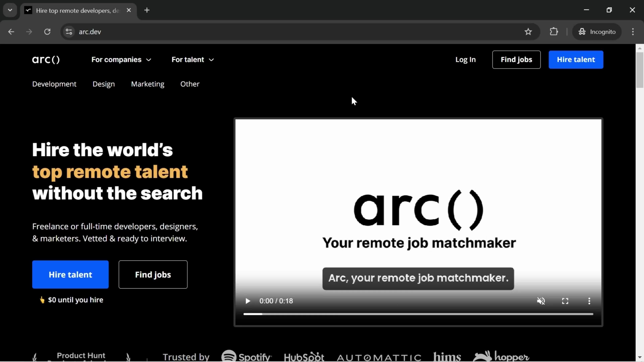Viewport: 644px width, 362px height.
Task: Go forward in browser history
Action: (x=29, y=32)
